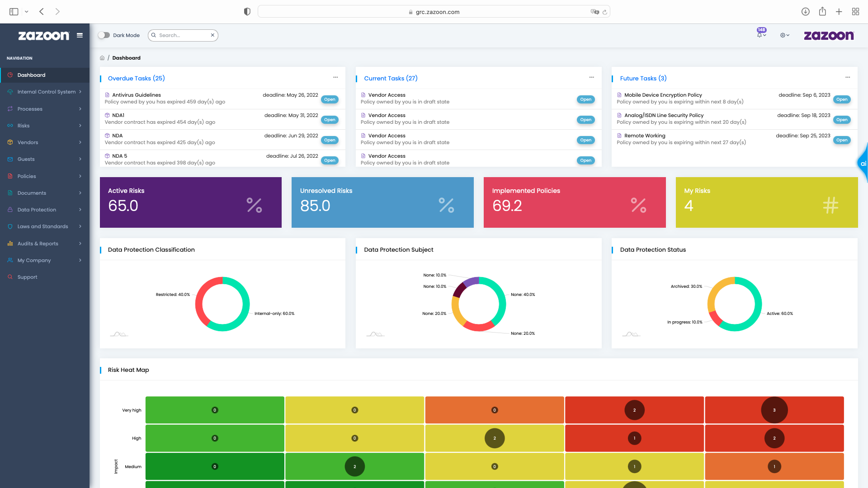This screenshot has width=868, height=488.
Task: Click the home icon in the breadcrumb
Action: (102, 58)
